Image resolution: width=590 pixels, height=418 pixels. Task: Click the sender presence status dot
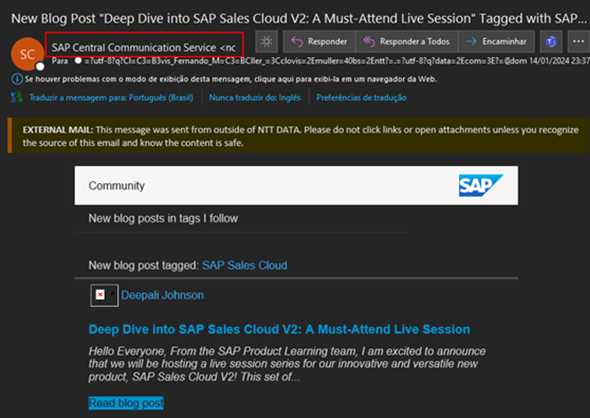coord(40,67)
